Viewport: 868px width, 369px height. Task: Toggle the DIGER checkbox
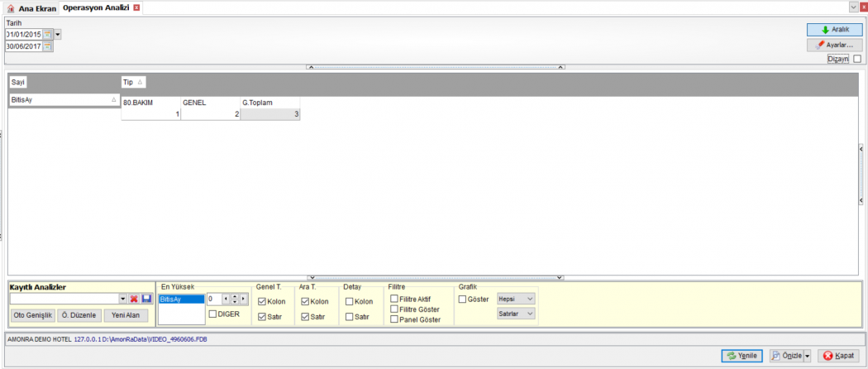point(212,314)
